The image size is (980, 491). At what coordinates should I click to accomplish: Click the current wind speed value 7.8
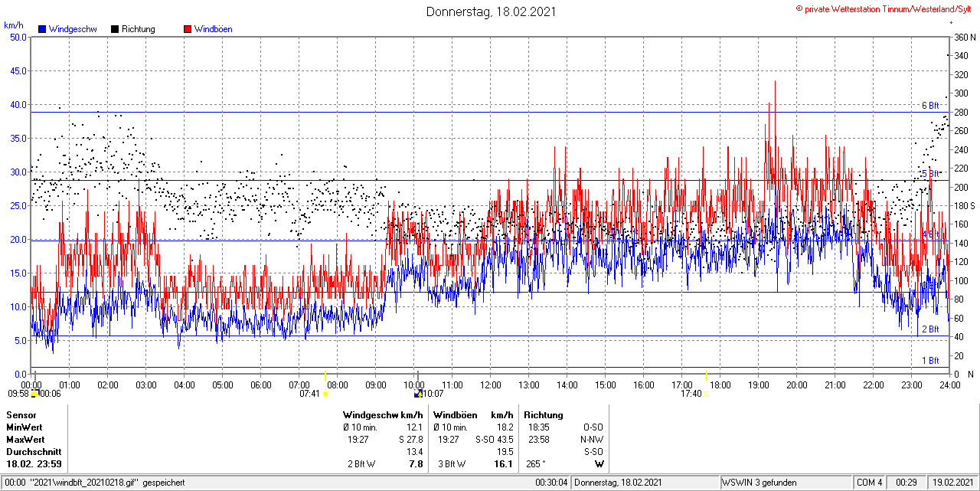tap(416, 464)
